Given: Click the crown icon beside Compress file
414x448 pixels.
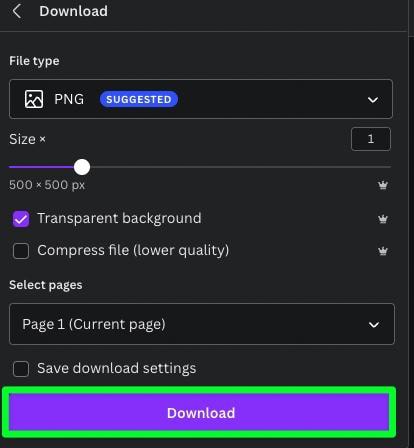Looking at the screenshot, I should [383, 251].
